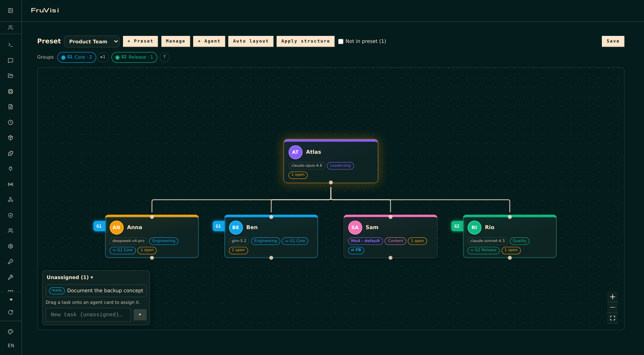Click the deepseek-v4-pro model tag

coord(129,241)
